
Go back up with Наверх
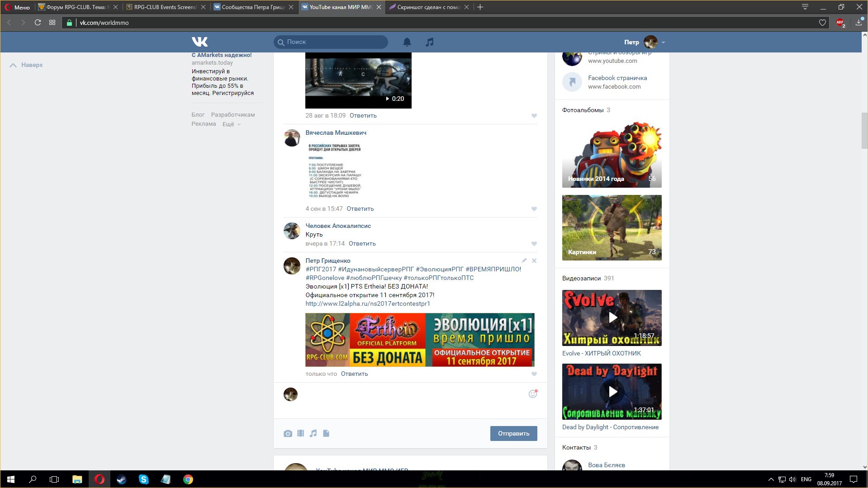pyautogui.click(x=26, y=65)
